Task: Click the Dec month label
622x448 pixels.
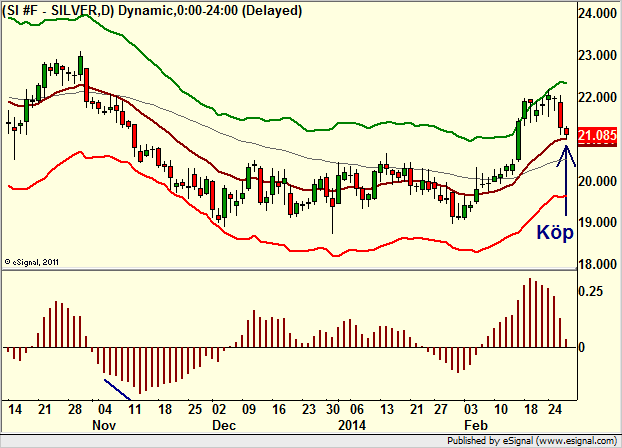Action: (224, 425)
